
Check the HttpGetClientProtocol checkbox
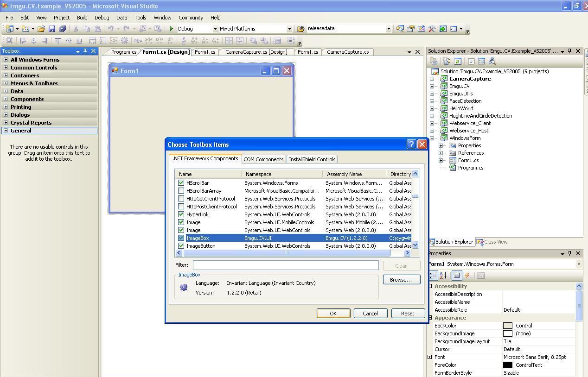coord(181,199)
